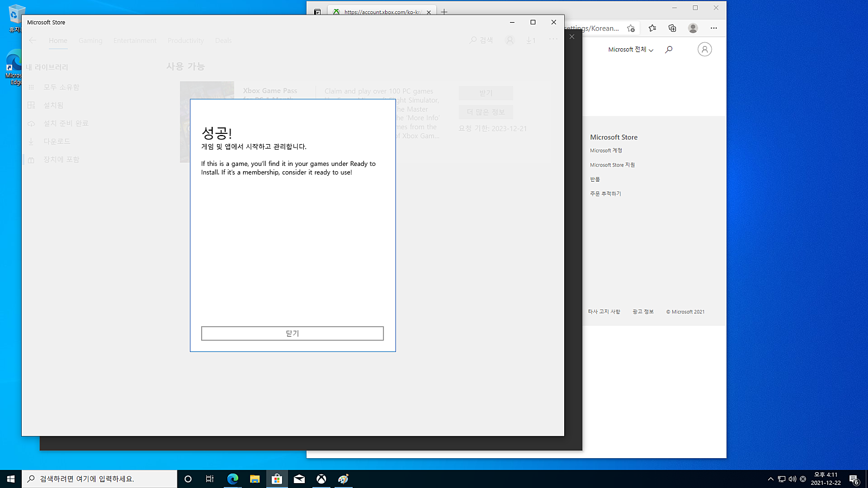
Task: Open Deals tab in Store
Action: click(223, 41)
